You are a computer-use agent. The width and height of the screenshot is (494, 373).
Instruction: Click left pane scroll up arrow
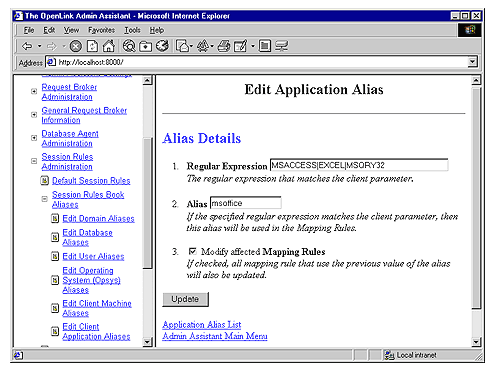coord(147,80)
